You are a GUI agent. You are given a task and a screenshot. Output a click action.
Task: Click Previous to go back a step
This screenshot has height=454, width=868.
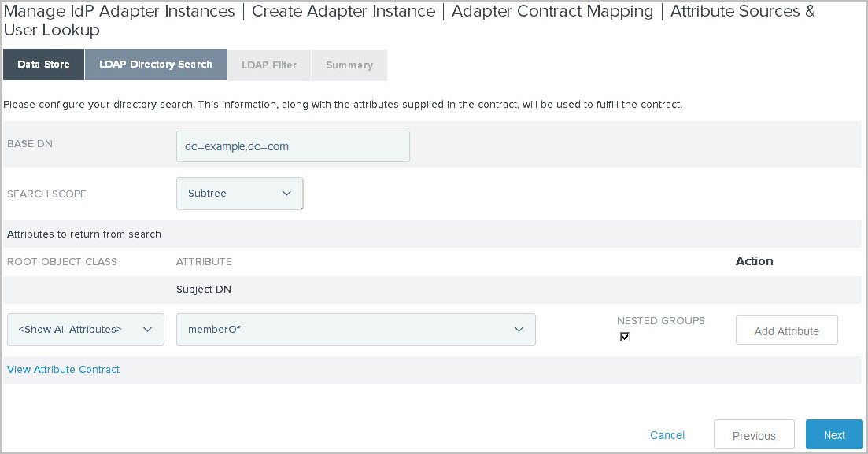pyautogui.click(x=753, y=434)
